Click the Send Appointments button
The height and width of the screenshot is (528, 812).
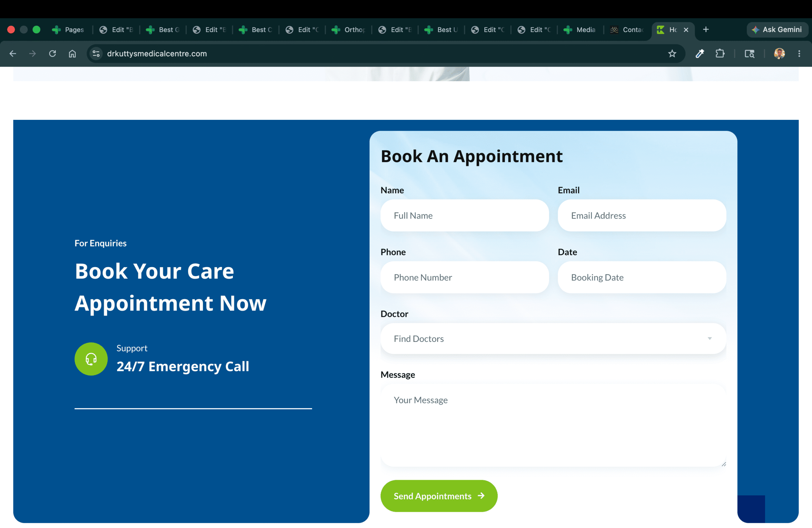(439, 496)
